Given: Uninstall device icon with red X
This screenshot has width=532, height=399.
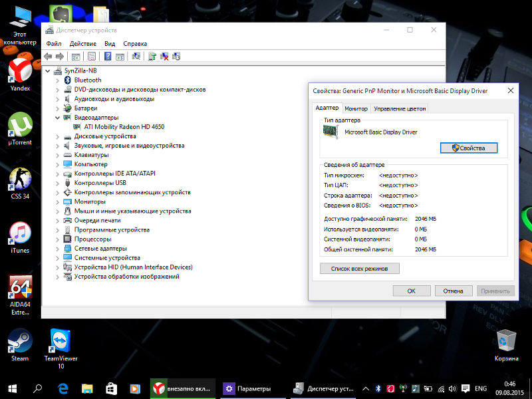Looking at the screenshot, I should (164, 57).
